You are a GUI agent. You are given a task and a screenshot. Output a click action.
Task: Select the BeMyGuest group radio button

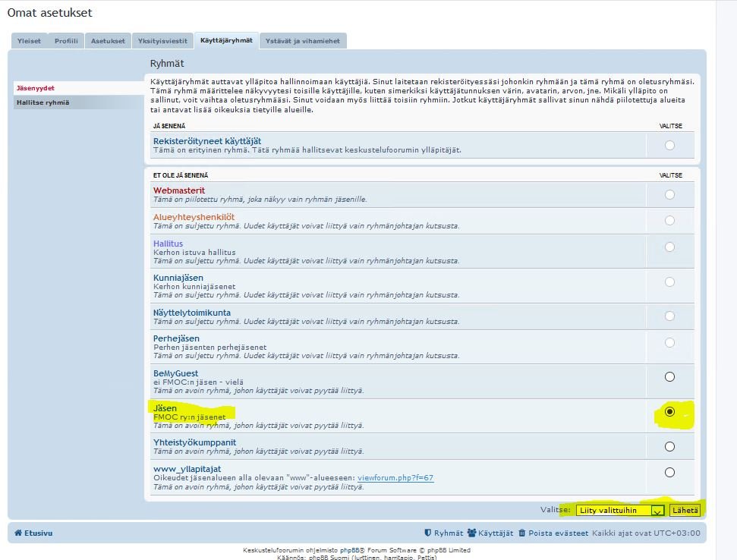669,377
